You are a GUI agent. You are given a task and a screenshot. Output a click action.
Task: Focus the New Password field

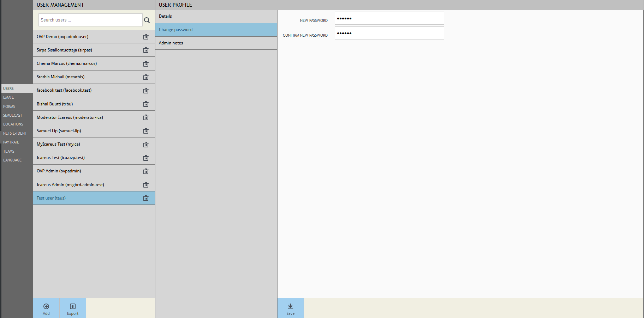coord(389,18)
